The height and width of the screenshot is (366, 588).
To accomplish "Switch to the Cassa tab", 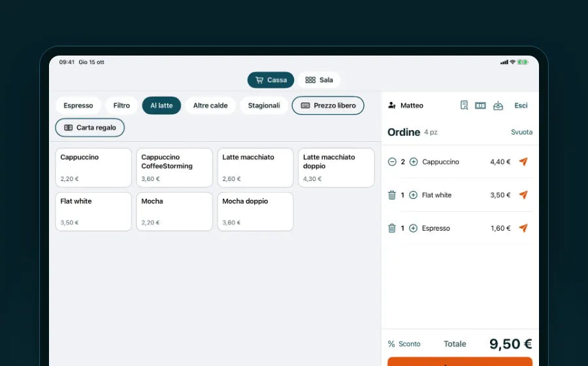I will coord(270,80).
